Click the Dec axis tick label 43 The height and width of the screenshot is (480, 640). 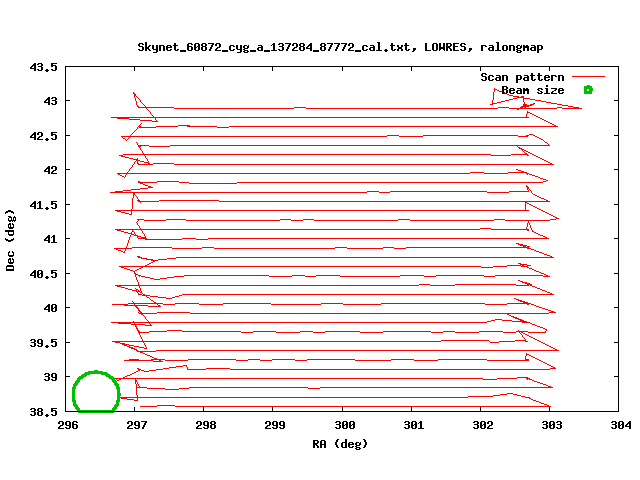click(x=51, y=101)
